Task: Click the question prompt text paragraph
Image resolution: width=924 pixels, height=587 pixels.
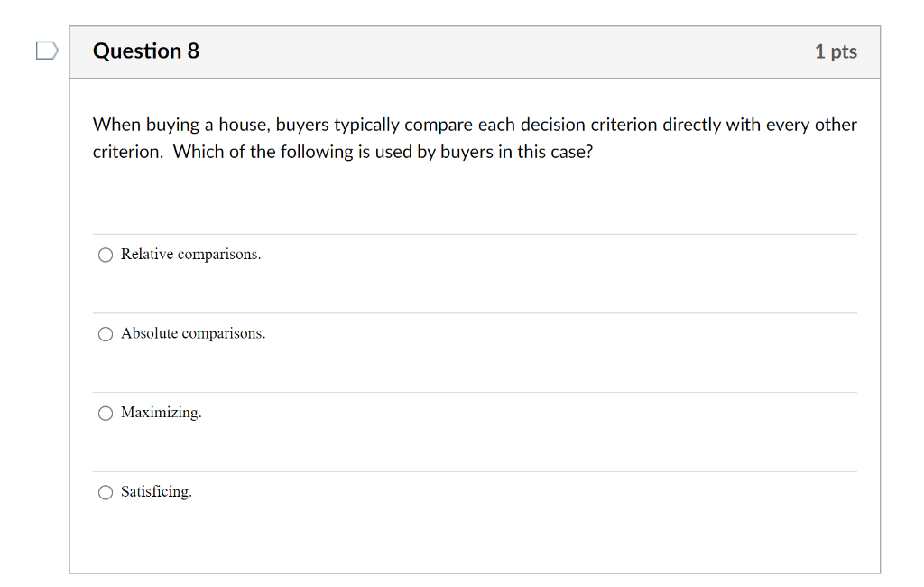Action: 474,137
